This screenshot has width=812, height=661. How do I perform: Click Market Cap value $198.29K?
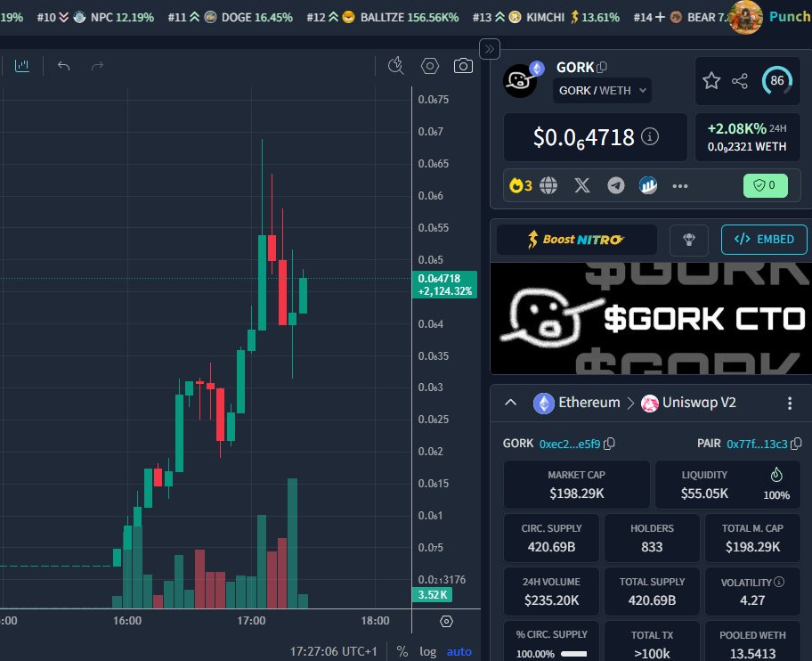coord(576,494)
